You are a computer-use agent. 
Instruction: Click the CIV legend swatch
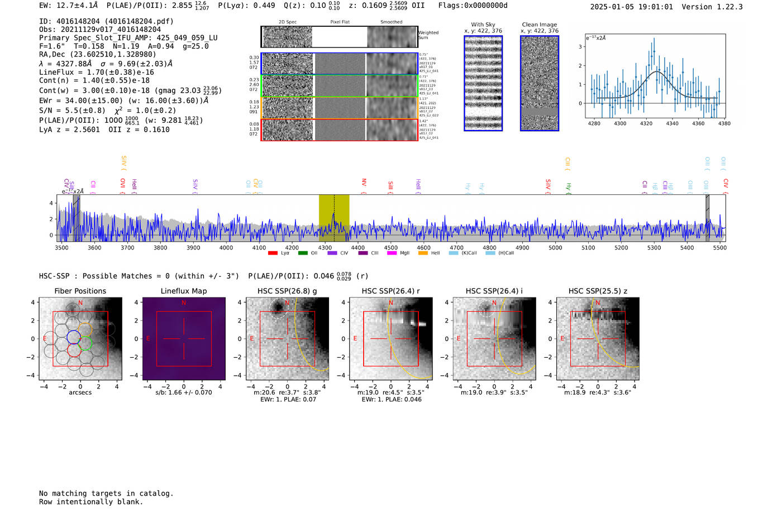(x=332, y=253)
